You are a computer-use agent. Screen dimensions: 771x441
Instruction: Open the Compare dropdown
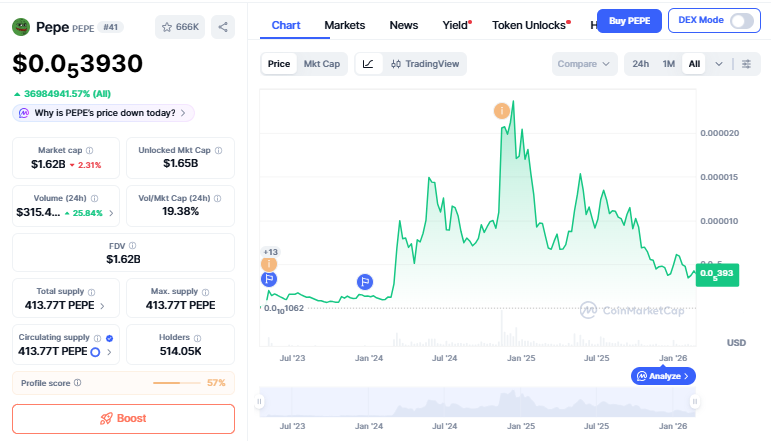[x=585, y=64]
